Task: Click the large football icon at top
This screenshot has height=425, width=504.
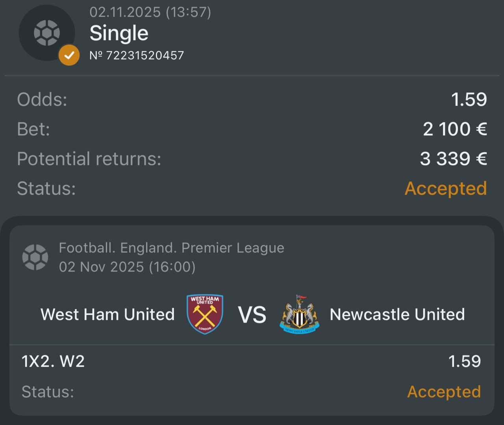Action: [46, 33]
